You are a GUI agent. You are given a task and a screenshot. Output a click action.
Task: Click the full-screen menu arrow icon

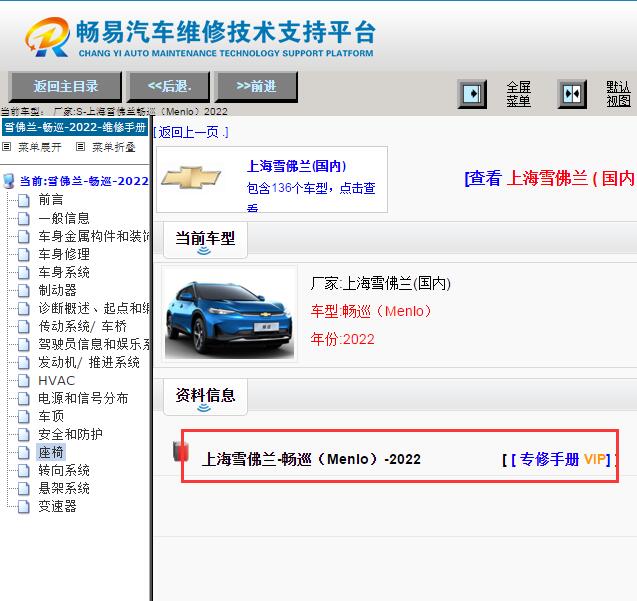click(x=472, y=94)
